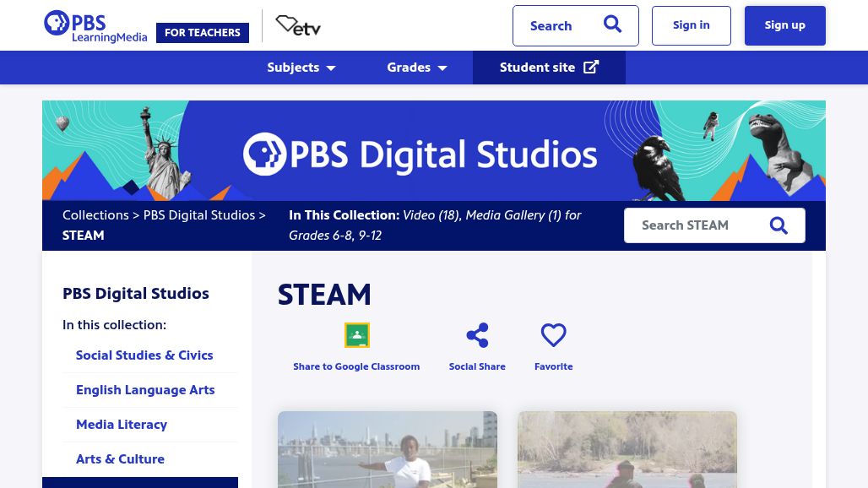Viewport: 868px width, 488px height.
Task: Click the Sign in button
Action: click(692, 25)
